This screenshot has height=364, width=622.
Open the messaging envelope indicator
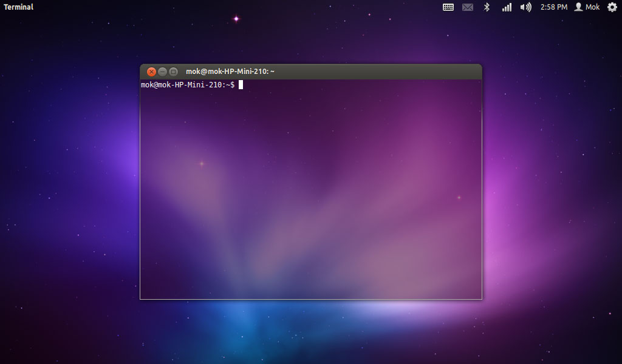click(467, 7)
